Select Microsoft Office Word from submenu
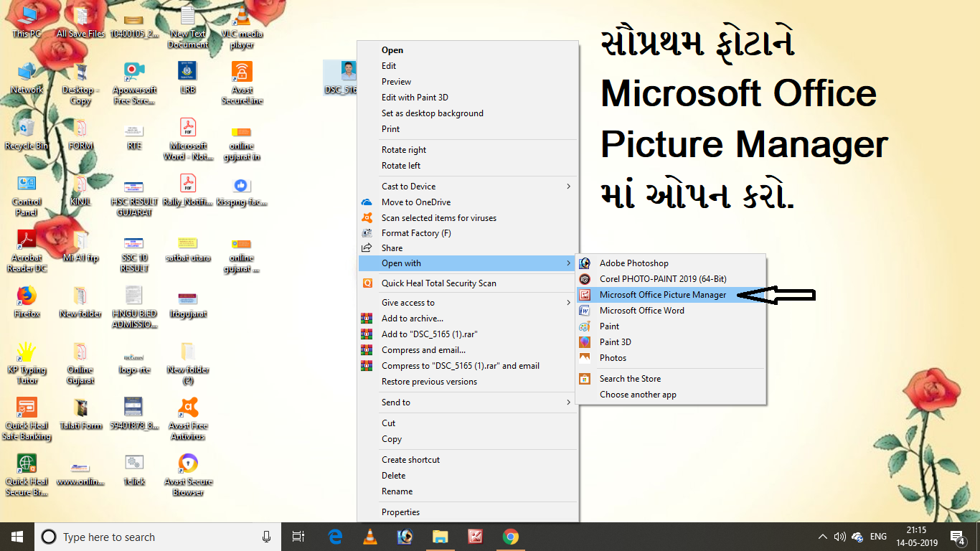 pyautogui.click(x=641, y=310)
